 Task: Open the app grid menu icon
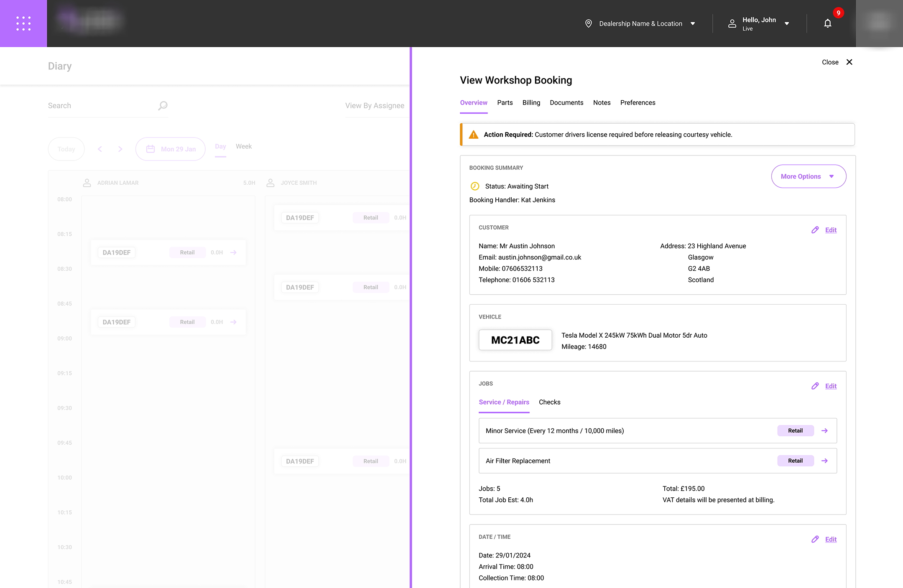pyautogui.click(x=23, y=23)
